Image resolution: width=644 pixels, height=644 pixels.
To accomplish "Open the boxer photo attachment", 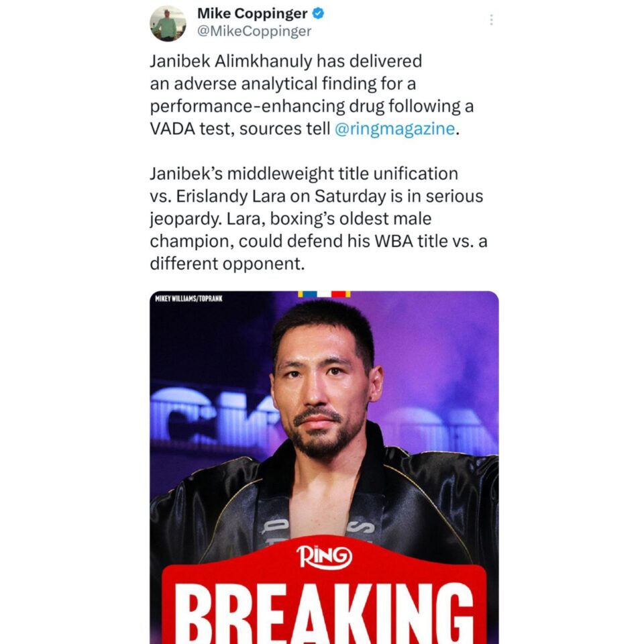I will [324, 467].
